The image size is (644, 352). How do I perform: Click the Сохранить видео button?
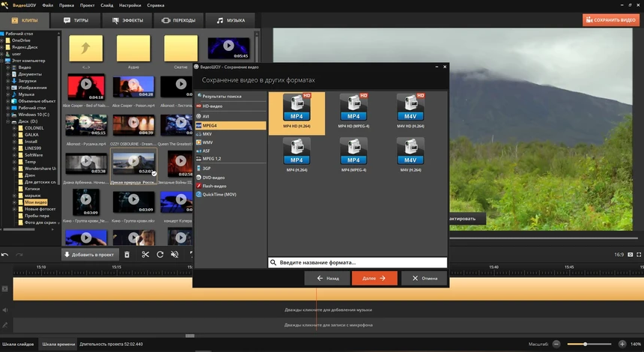pos(611,19)
